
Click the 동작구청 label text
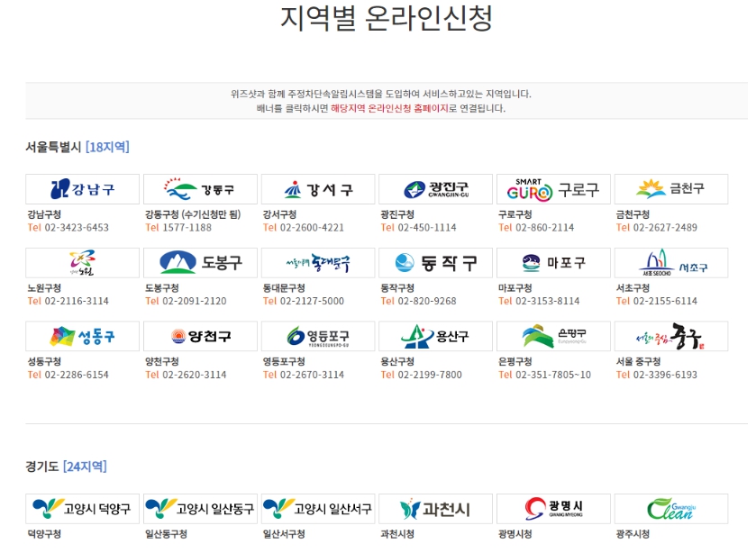click(397, 288)
